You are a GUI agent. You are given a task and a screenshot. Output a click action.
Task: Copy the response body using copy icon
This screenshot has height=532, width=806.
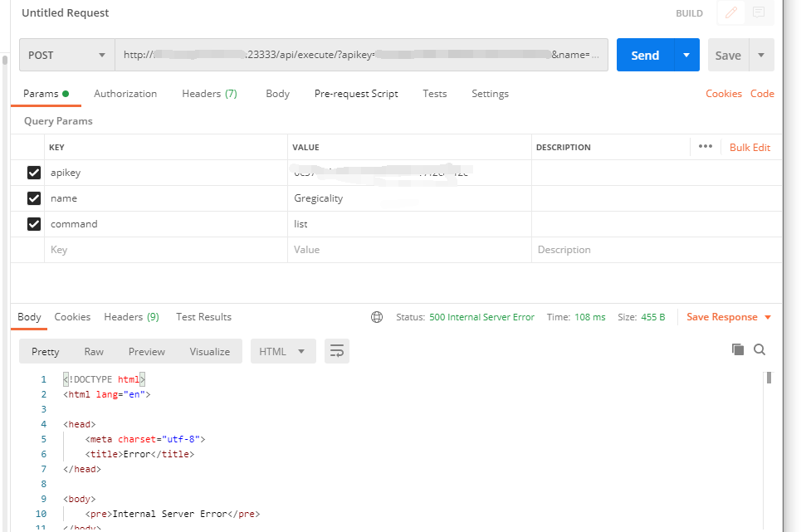[738, 349]
